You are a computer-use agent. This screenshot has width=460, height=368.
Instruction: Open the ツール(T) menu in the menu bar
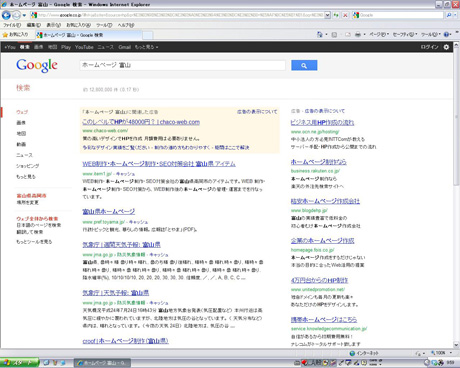(104, 25)
